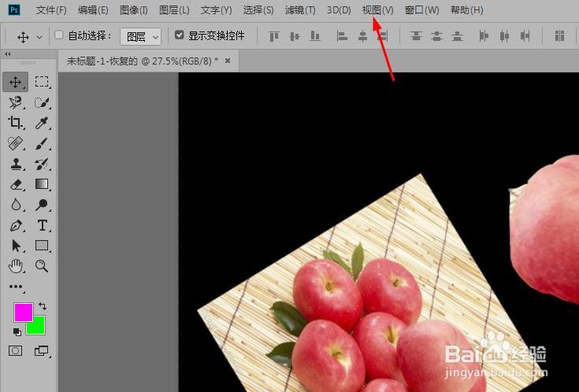This screenshot has width=579, height=392.
Task: Switch to 未标题-1-恢复的 document tab
Action: tap(142, 61)
